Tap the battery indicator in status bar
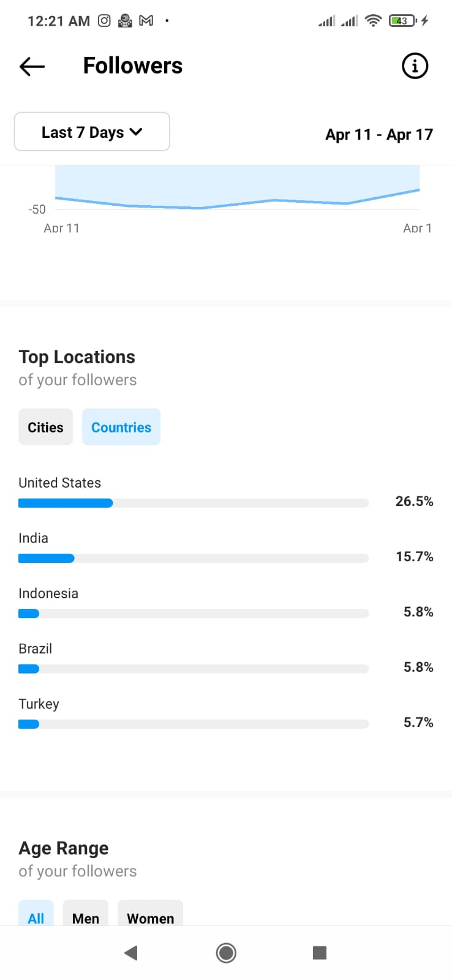 point(402,21)
